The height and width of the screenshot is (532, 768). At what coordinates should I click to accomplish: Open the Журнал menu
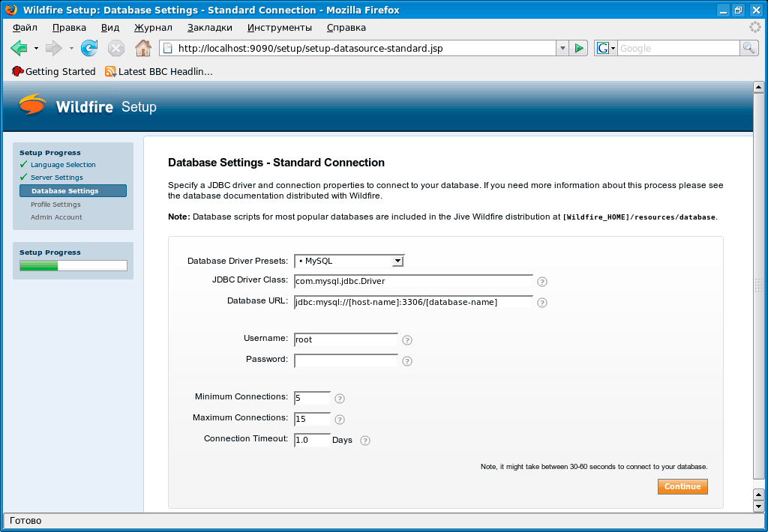pyautogui.click(x=153, y=28)
